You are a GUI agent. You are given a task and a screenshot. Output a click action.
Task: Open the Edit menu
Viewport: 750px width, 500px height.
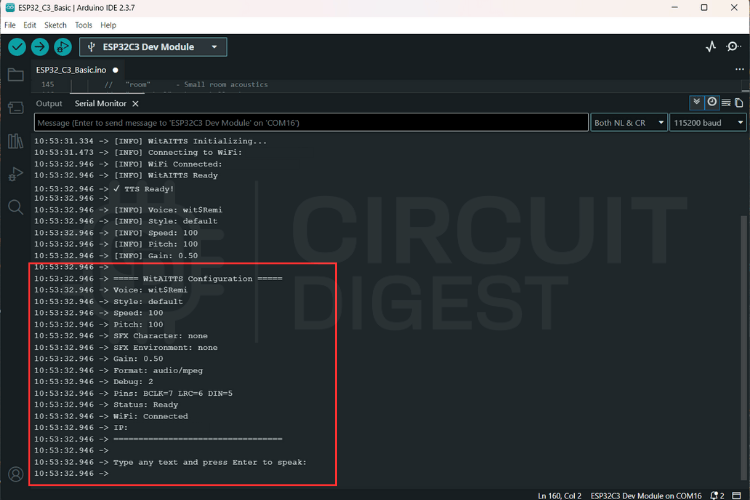30,25
